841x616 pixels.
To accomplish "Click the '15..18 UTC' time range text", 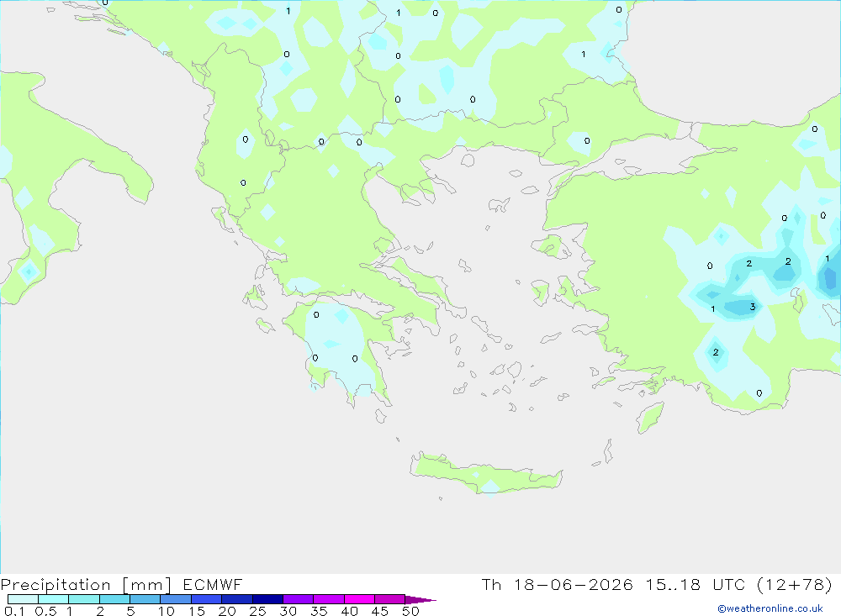I will tap(696, 584).
